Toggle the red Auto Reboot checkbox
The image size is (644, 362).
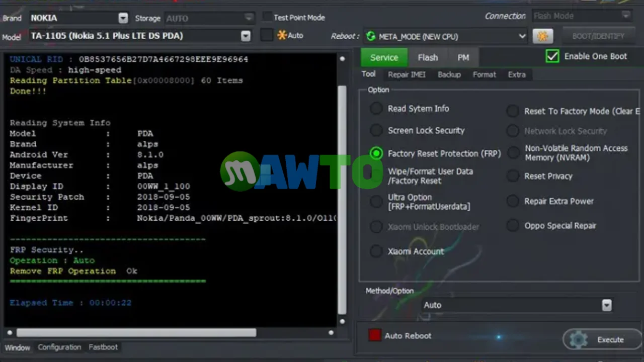(374, 335)
